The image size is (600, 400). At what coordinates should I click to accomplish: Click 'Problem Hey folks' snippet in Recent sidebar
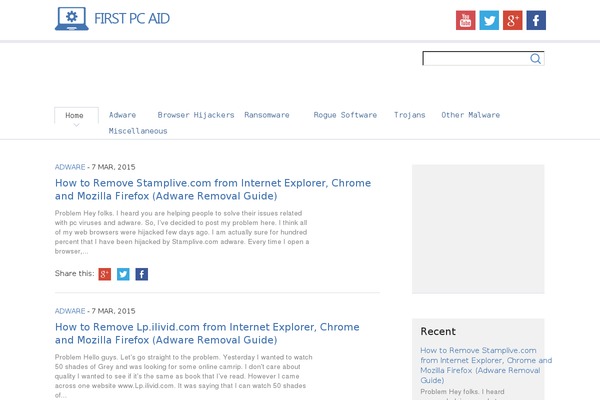tap(462, 392)
